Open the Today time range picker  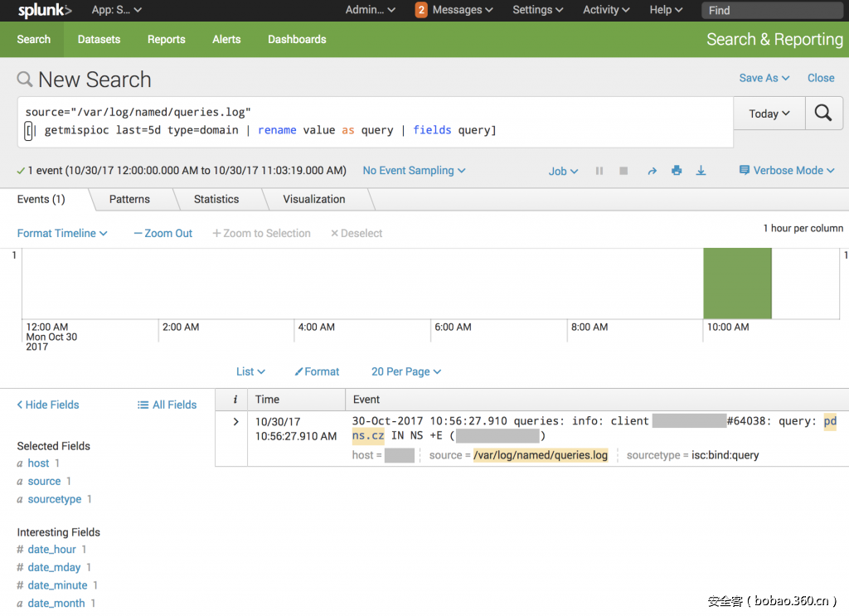coord(769,114)
